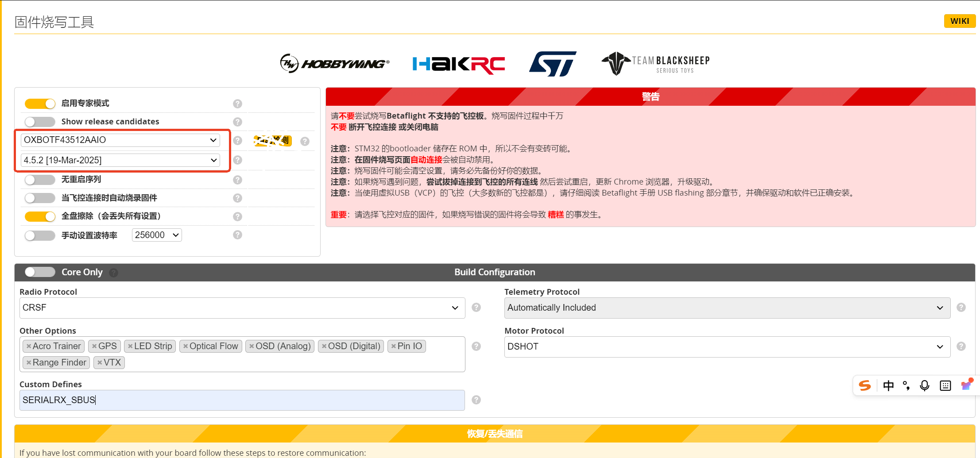Screen dimensions: 980x458
Task: Click the help icon for 启用专家模式
Action: [237, 104]
